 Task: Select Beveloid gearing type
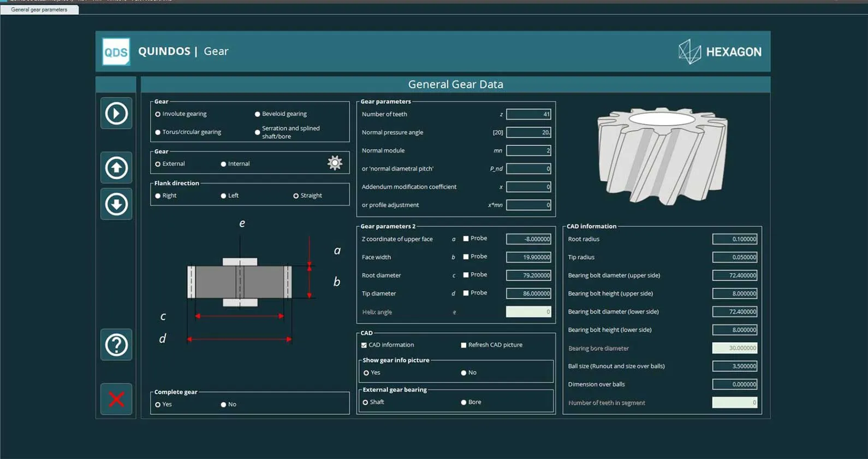[x=258, y=114]
